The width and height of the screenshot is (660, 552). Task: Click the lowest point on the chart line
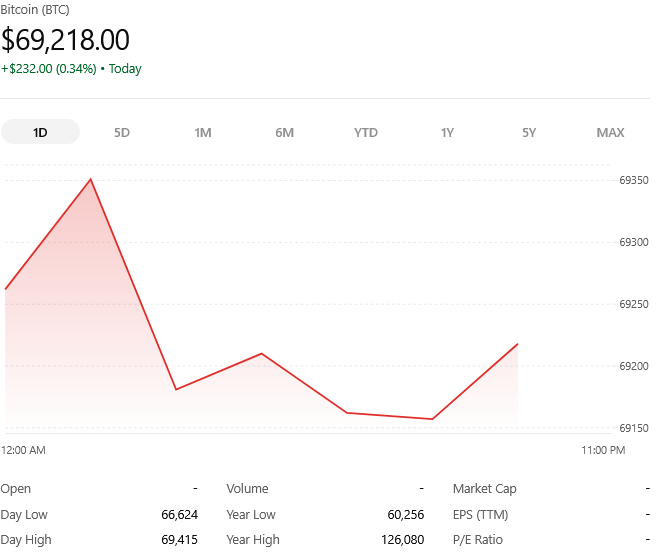click(x=432, y=419)
